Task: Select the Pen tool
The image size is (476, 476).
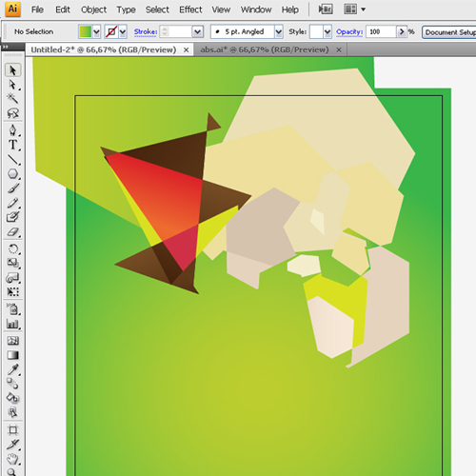Action: point(12,130)
